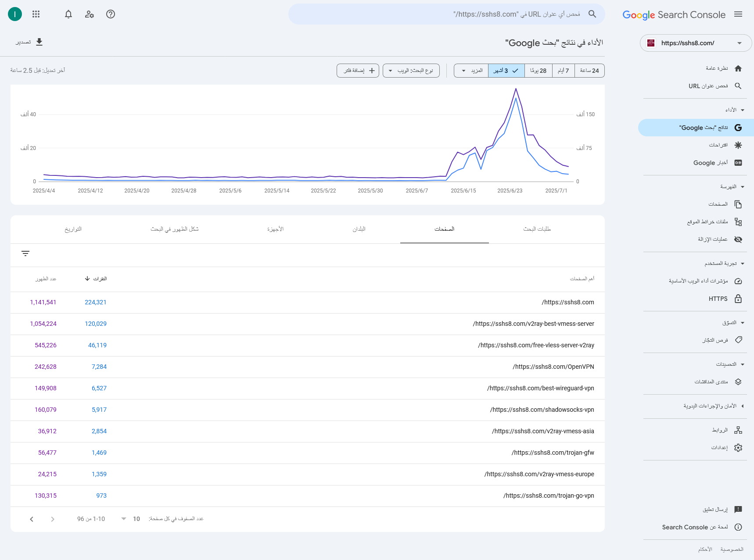The width and height of the screenshot is (754, 560).
Task: Open user and permission settings icon
Action: [x=90, y=14]
